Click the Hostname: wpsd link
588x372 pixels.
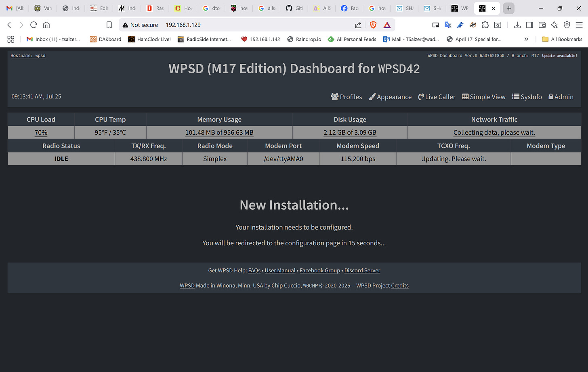[28, 56]
